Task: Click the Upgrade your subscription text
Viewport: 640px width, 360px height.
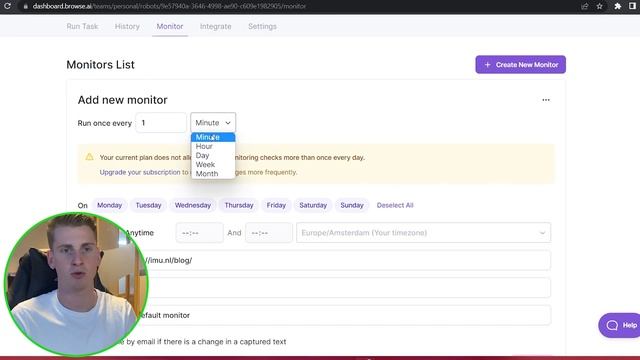Action: click(140, 172)
